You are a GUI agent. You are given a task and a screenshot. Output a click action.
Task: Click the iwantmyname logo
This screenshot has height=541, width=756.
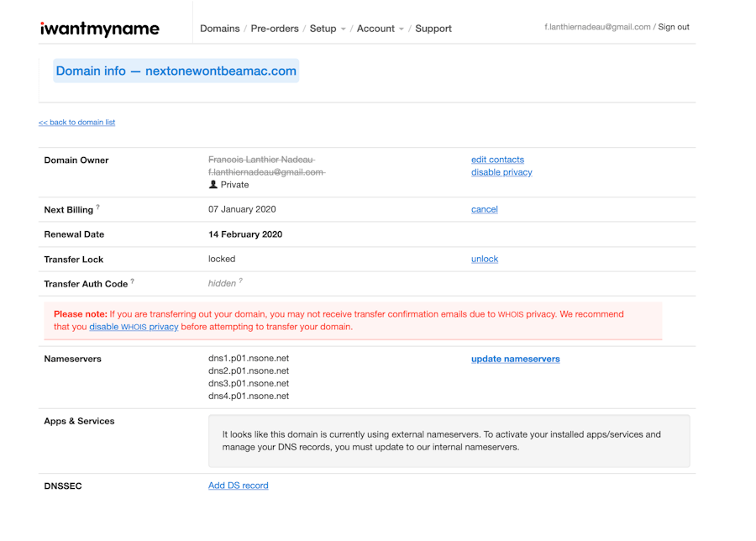(x=98, y=28)
